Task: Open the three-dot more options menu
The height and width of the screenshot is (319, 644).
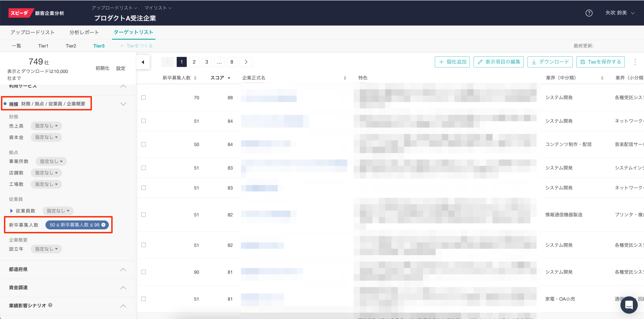Action: [635, 62]
